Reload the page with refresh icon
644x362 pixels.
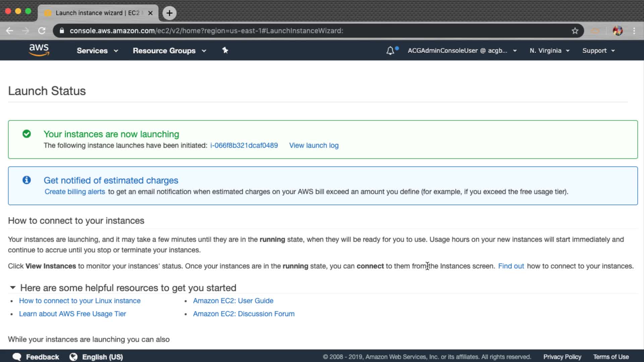[42, 31]
